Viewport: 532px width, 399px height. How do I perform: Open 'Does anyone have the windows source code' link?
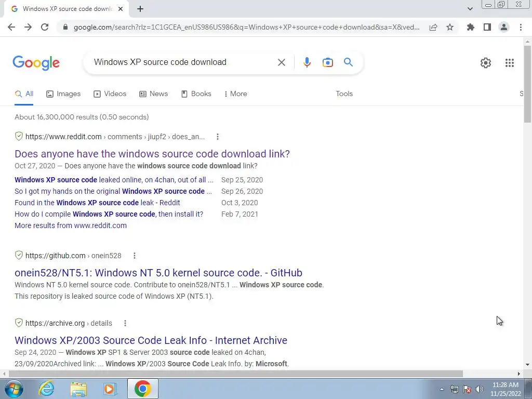[x=152, y=154]
